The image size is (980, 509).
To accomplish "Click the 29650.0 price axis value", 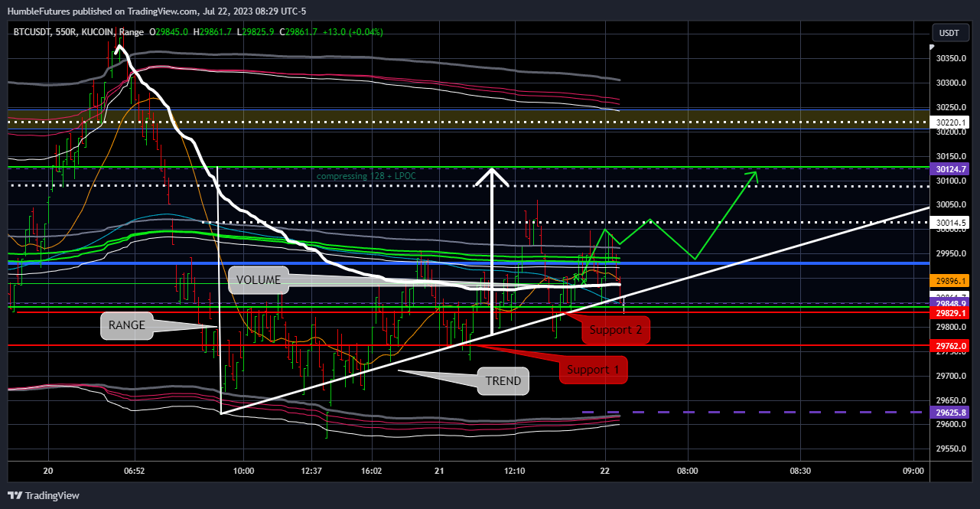I will tap(951, 400).
